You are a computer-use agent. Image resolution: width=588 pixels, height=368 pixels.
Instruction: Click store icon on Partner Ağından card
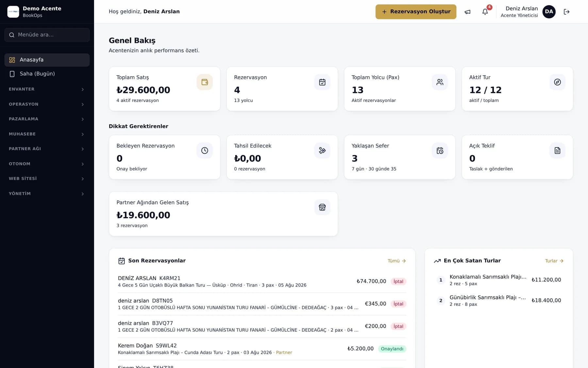322,207
